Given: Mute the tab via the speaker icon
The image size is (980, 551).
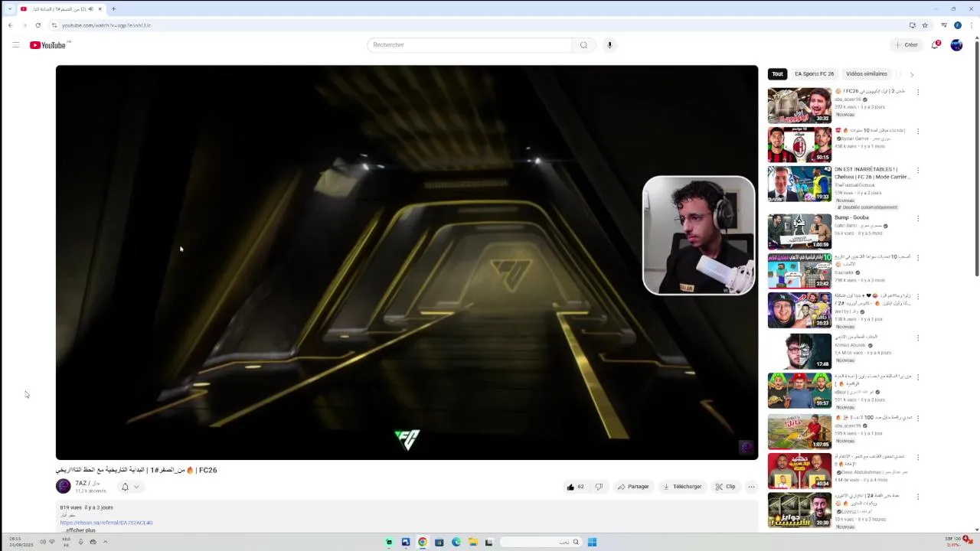Looking at the screenshot, I should (x=91, y=9).
